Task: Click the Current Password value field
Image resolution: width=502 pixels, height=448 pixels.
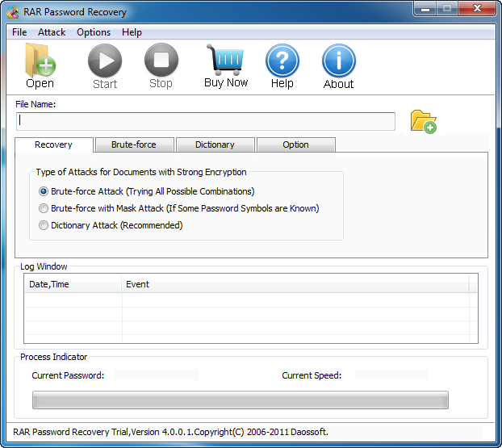Action: click(x=157, y=375)
